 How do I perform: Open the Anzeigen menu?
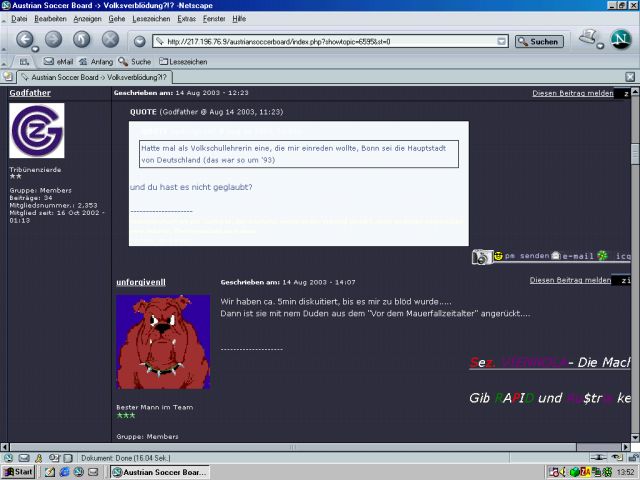click(87, 19)
